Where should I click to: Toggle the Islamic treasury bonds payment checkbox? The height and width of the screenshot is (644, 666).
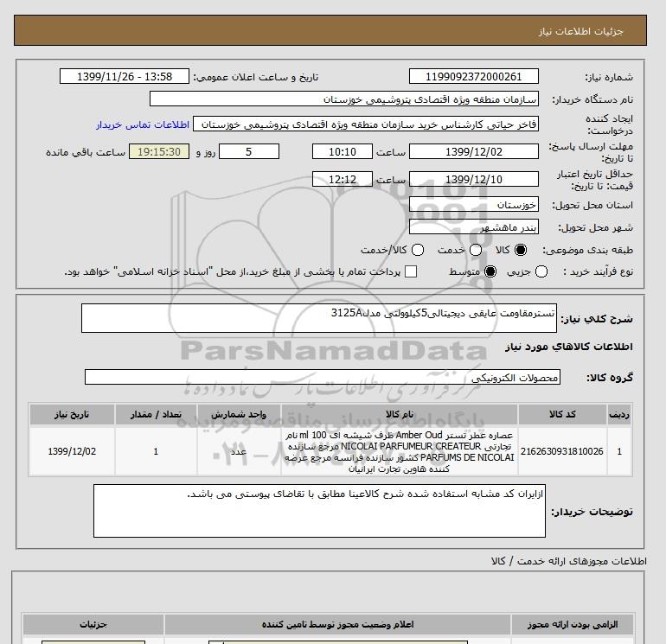[411, 271]
